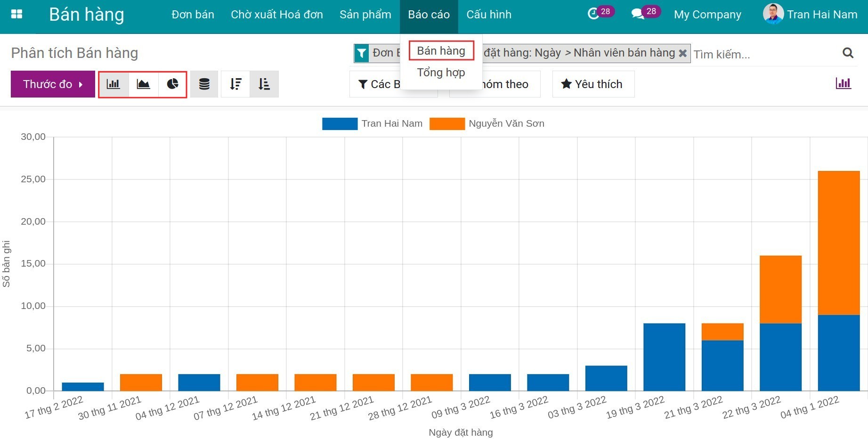The height and width of the screenshot is (439, 868).
Task: Toggle stacked chart mode
Action: (204, 84)
